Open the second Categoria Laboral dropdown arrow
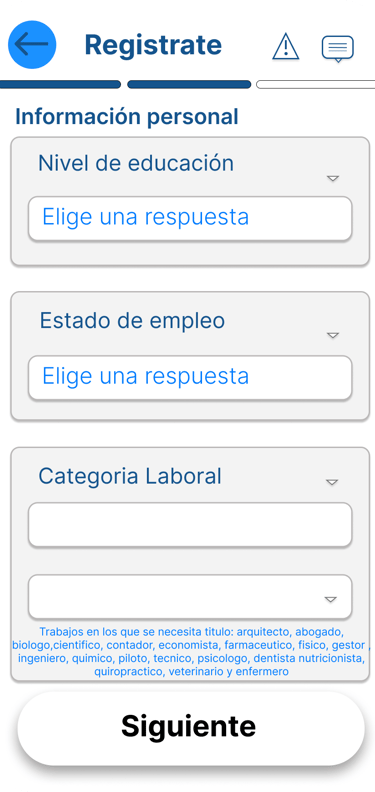 [x=330, y=599]
